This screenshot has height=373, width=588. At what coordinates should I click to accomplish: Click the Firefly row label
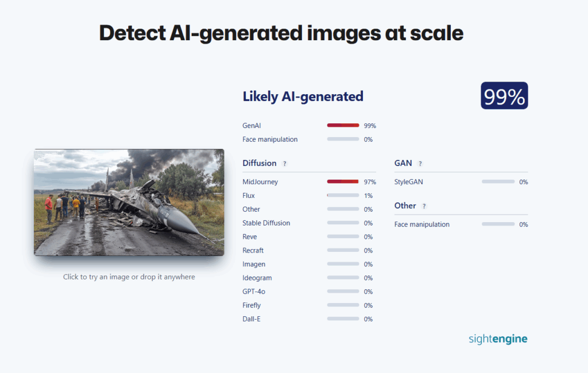click(252, 305)
